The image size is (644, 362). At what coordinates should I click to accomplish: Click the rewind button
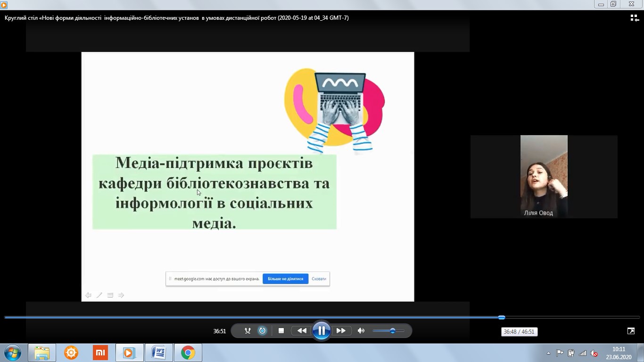pos(302,331)
